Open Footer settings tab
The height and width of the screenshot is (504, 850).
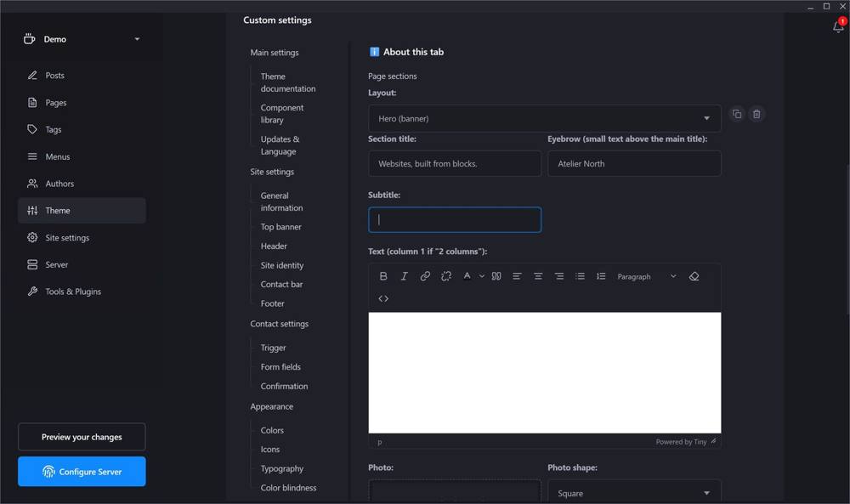(272, 303)
